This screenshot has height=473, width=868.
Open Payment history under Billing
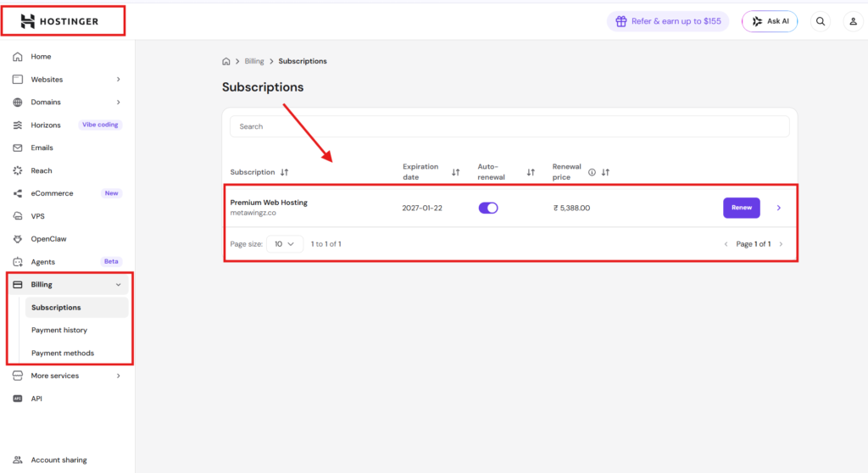pyautogui.click(x=59, y=330)
